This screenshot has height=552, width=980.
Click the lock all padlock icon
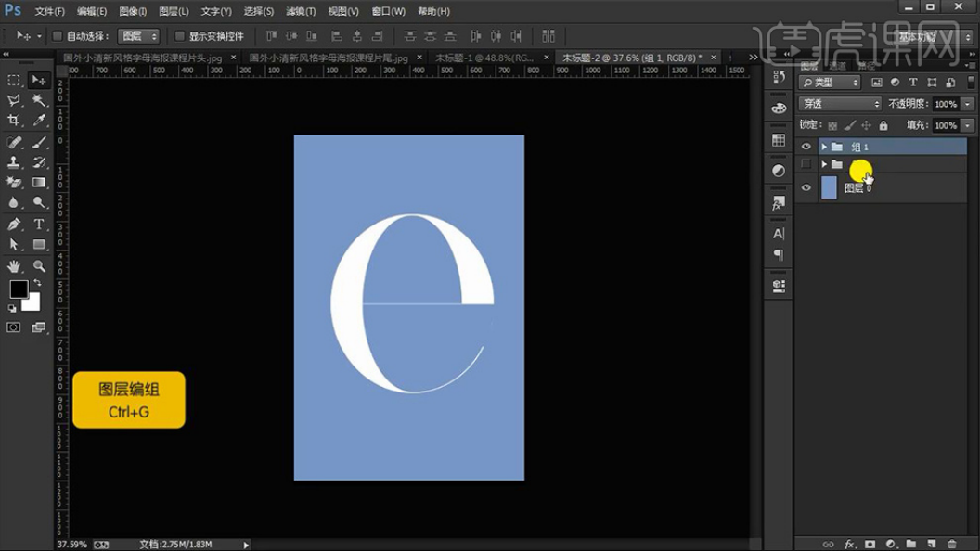pos(883,125)
